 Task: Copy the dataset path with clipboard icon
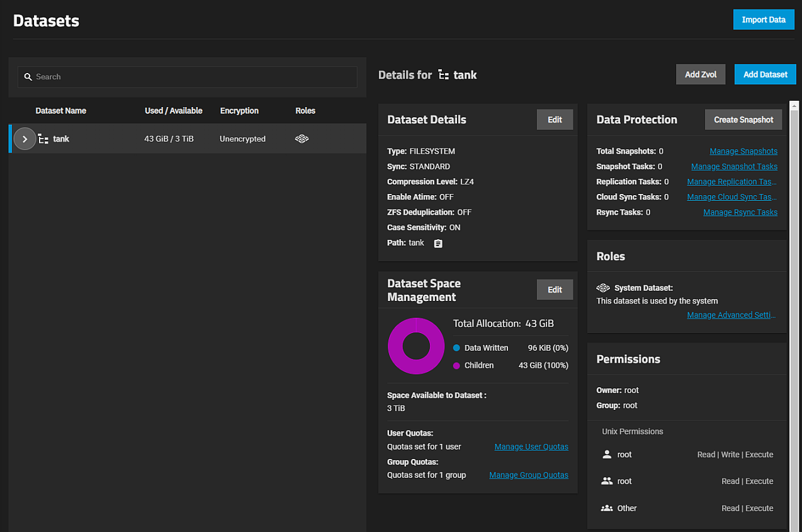(438, 243)
